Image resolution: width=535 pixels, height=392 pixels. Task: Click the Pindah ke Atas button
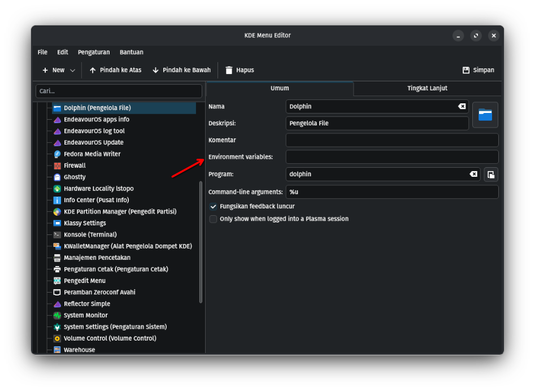(x=115, y=70)
